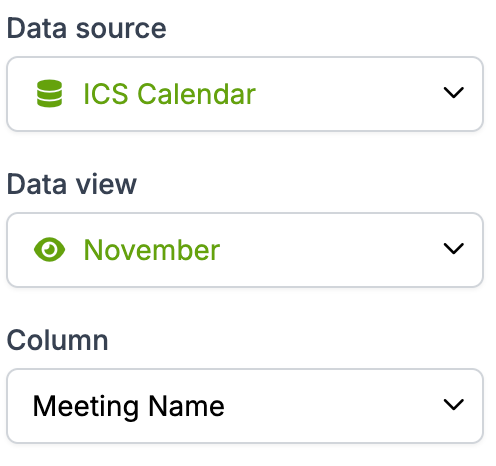Viewport: 496px width, 466px height.
Task: Open the Data view dropdown
Action: [x=245, y=250]
